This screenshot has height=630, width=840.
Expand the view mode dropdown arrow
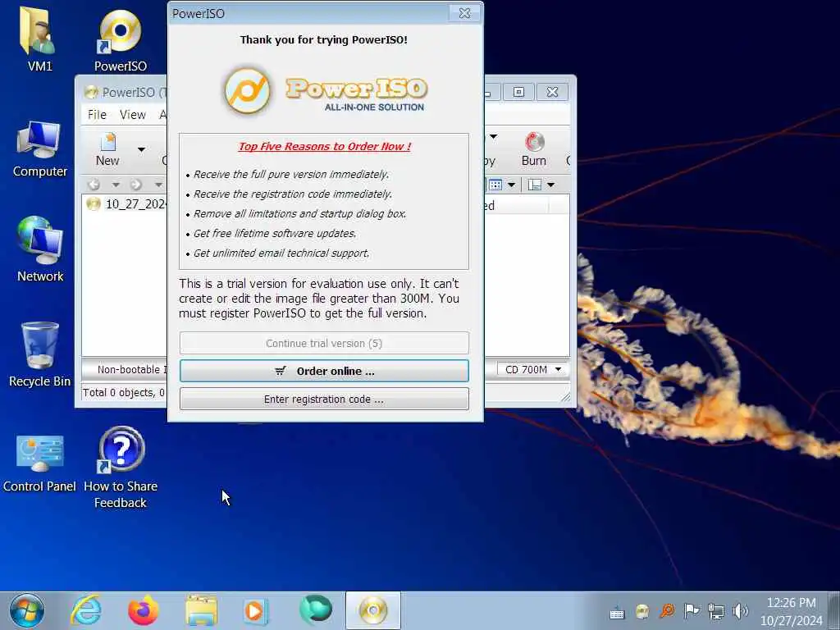coord(512,185)
